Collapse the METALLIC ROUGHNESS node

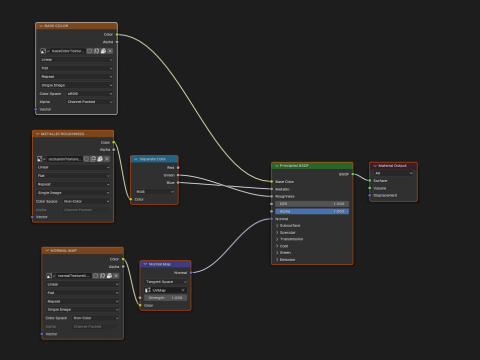(37, 134)
